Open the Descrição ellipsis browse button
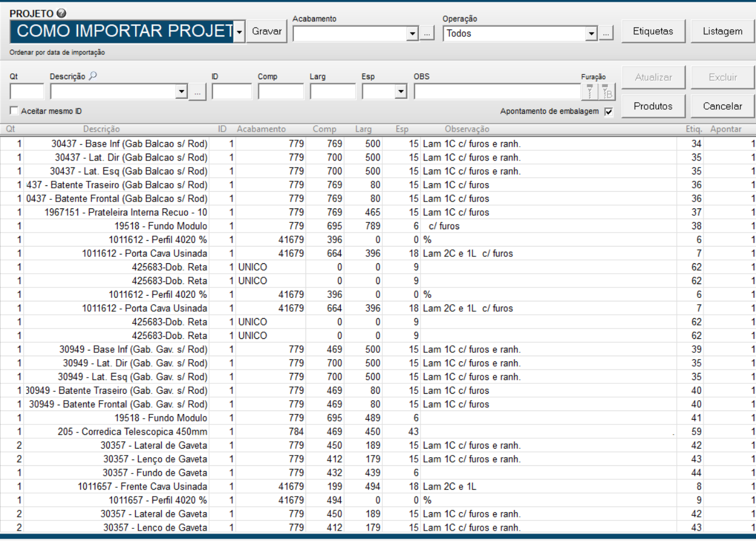The height and width of the screenshot is (541, 756). (x=198, y=91)
